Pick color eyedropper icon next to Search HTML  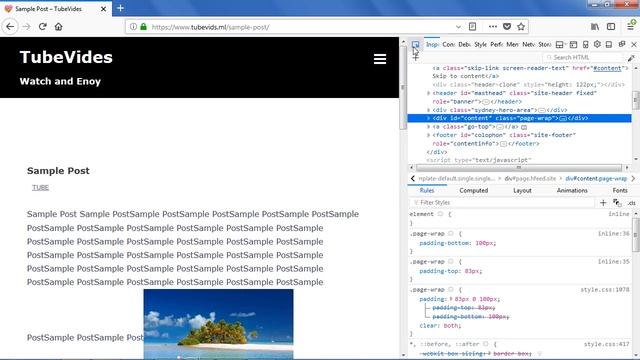tap(631, 58)
